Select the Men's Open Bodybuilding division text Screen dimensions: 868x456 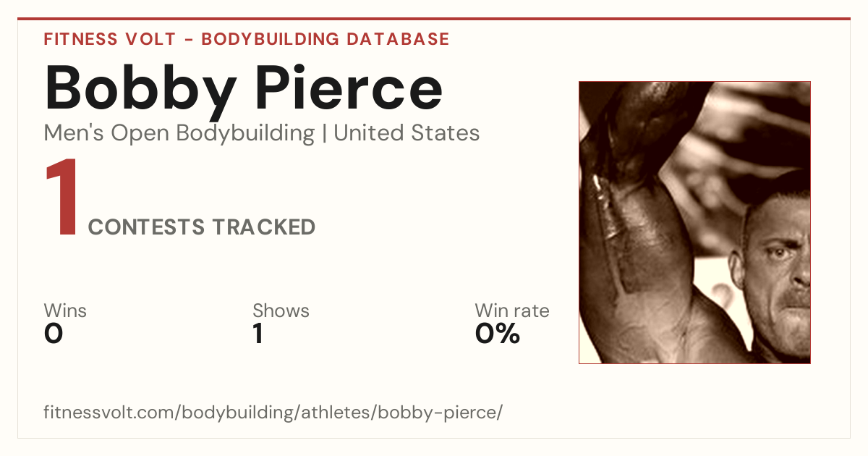pyautogui.click(x=179, y=134)
